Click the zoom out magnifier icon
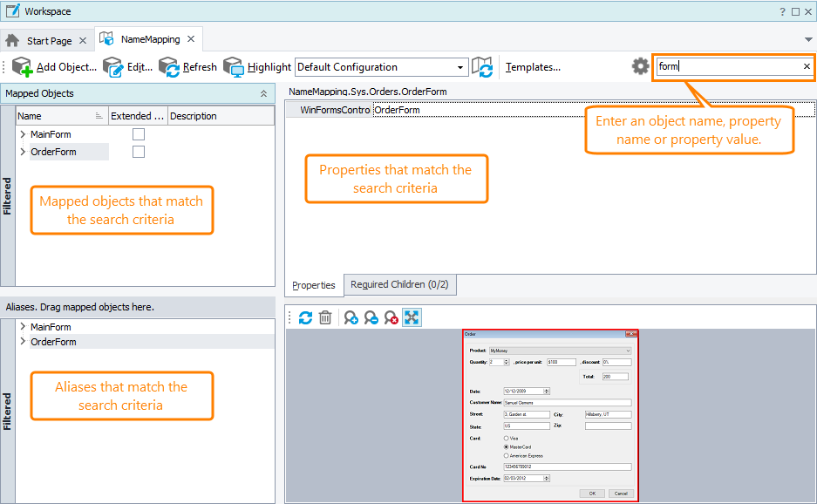The width and height of the screenshot is (817, 504). pos(371,318)
